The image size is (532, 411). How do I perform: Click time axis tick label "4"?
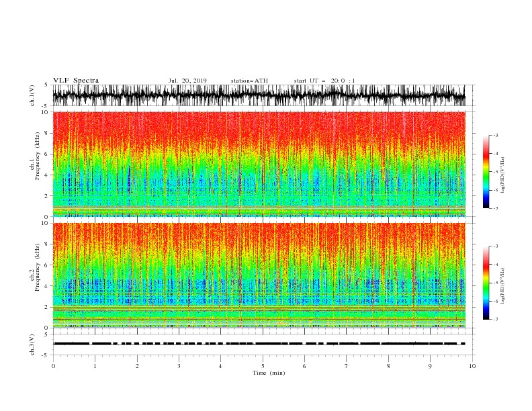click(220, 366)
